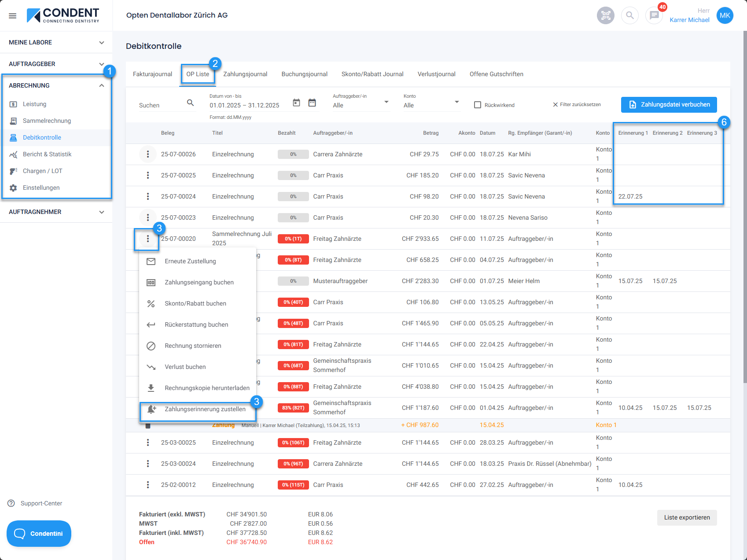Viewport: 747px width, 560px height.
Task: Open the messages icon with 40 badge
Action: (x=654, y=16)
